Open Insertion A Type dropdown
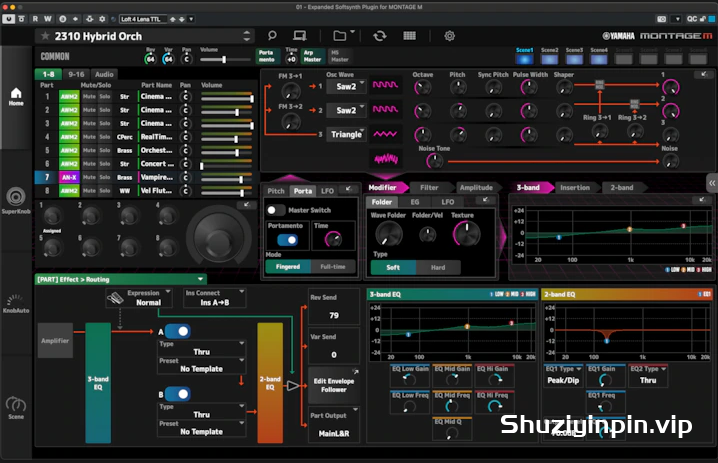The image size is (718, 463). coord(201,348)
